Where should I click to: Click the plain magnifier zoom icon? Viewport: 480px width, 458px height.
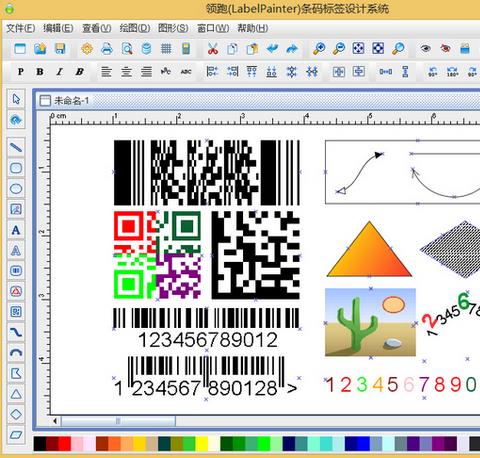pos(398,49)
